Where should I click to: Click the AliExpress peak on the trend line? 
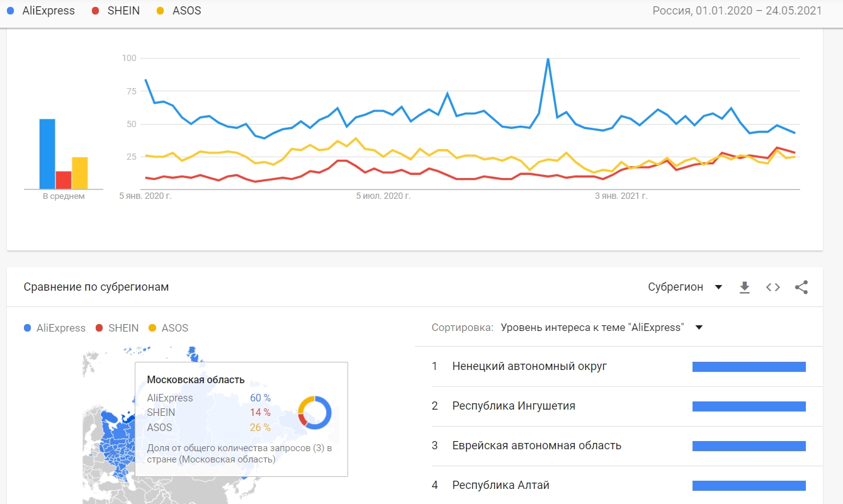pos(548,59)
